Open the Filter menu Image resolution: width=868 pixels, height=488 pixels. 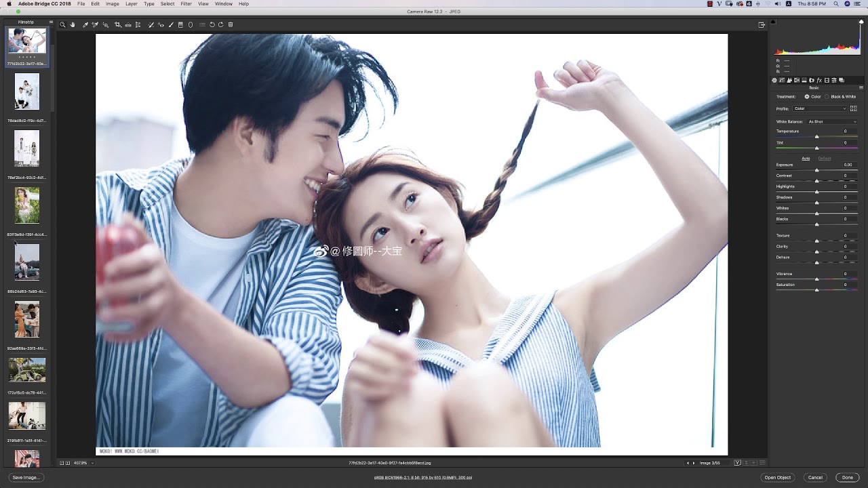pos(186,4)
